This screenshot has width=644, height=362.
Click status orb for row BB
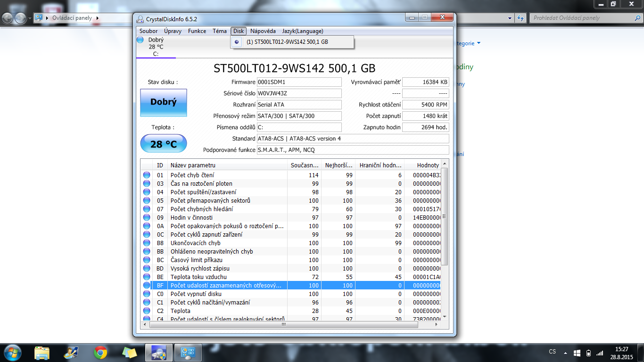[147, 251]
